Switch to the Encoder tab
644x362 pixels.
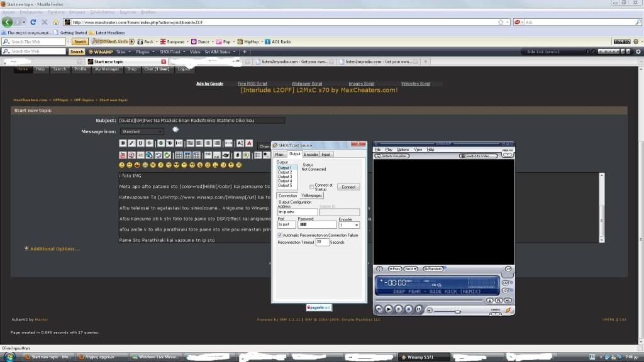click(311, 154)
